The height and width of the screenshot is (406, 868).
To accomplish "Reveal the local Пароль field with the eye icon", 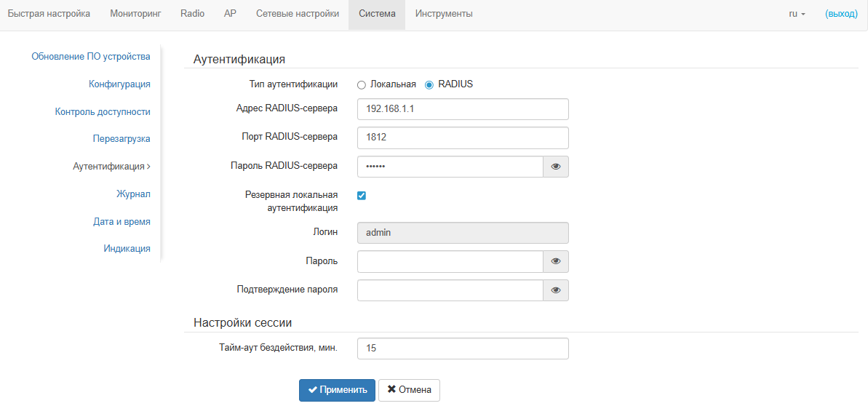I will [x=556, y=261].
